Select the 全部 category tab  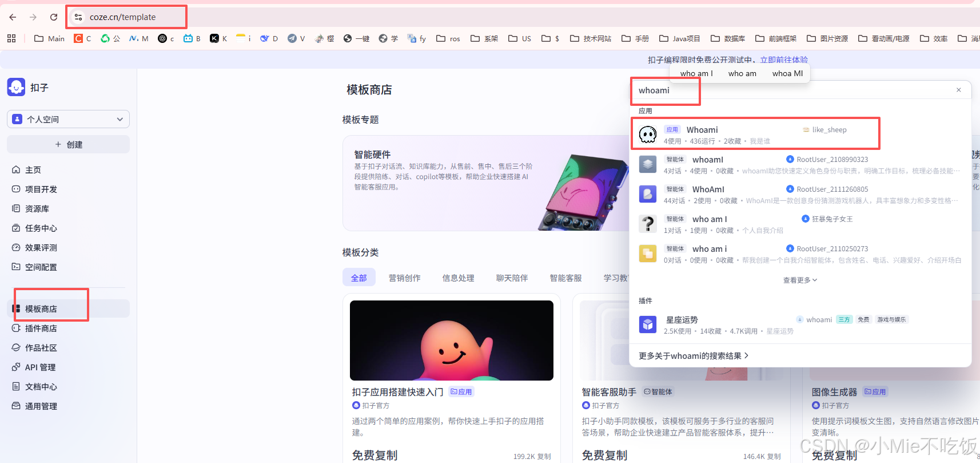(359, 278)
